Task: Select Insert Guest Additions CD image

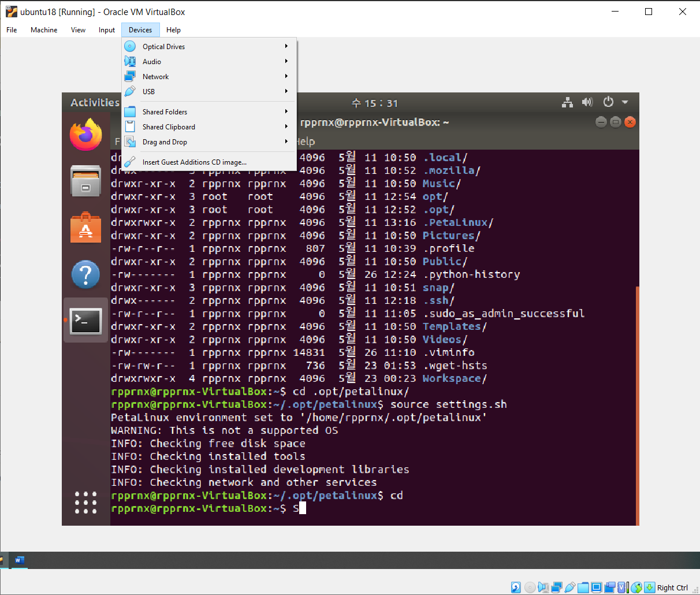Action: (x=194, y=162)
